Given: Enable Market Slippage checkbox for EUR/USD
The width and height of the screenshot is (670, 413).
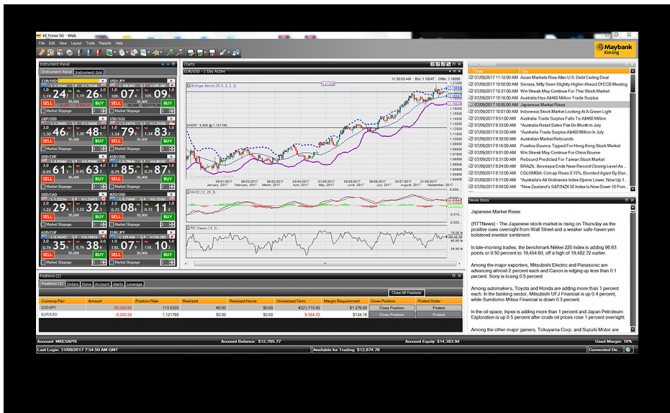Looking at the screenshot, I should [41, 111].
